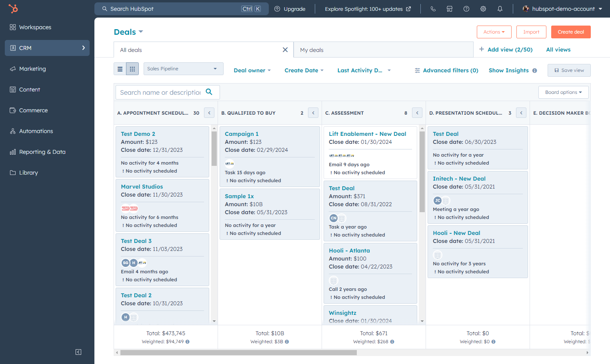The image size is (610, 364).
Task: Click the weighted info icon under $268 total
Action: [392, 342]
